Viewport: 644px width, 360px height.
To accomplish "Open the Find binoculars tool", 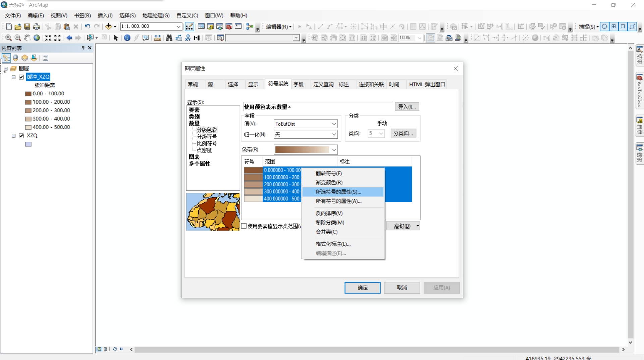I will [x=169, y=38].
